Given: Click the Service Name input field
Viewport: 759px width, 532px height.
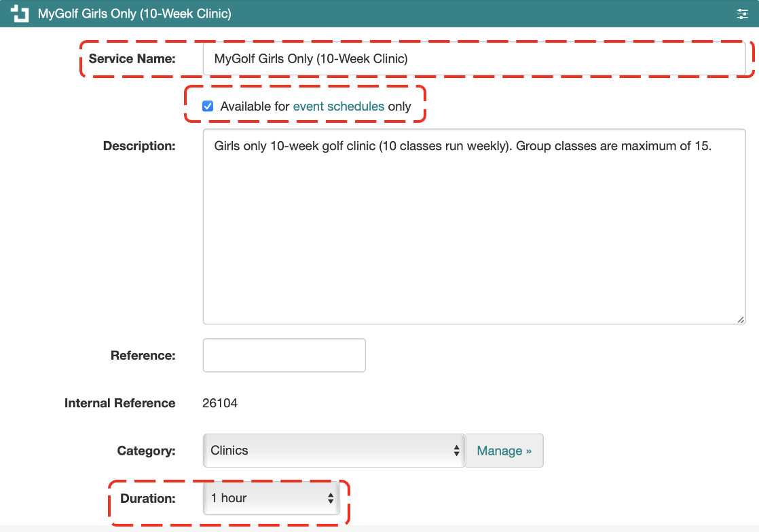Looking at the screenshot, I should (x=474, y=58).
